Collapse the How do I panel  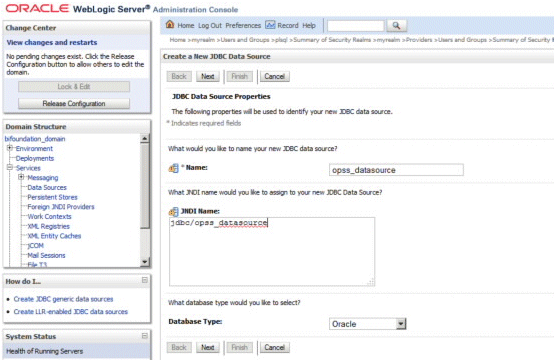pyautogui.click(x=145, y=280)
